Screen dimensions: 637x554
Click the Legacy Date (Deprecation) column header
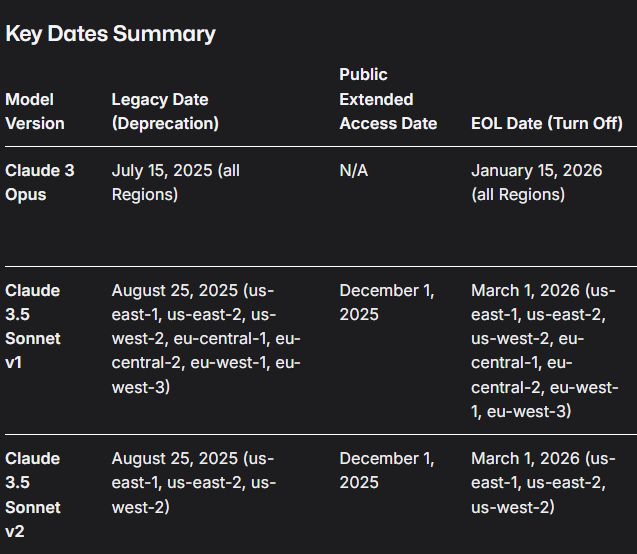click(x=165, y=111)
